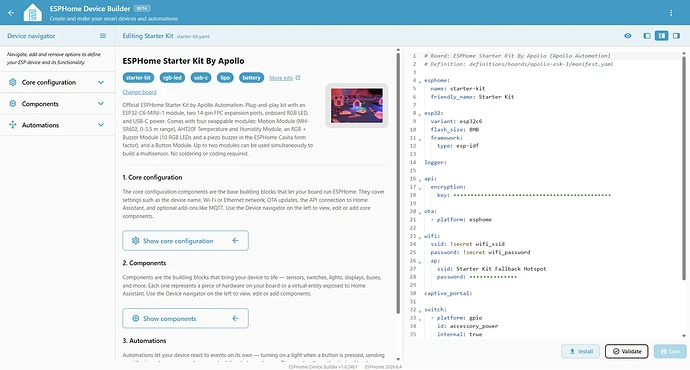The width and height of the screenshot is (690, 370).
Task: Open the More info link
Action: tap(285, 78)
